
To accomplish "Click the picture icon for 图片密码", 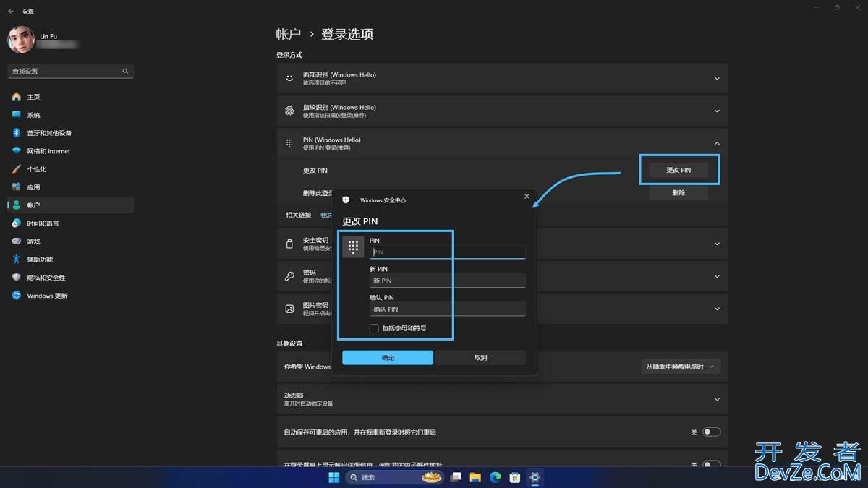I will pyautogui.click(x=289, y=309).
